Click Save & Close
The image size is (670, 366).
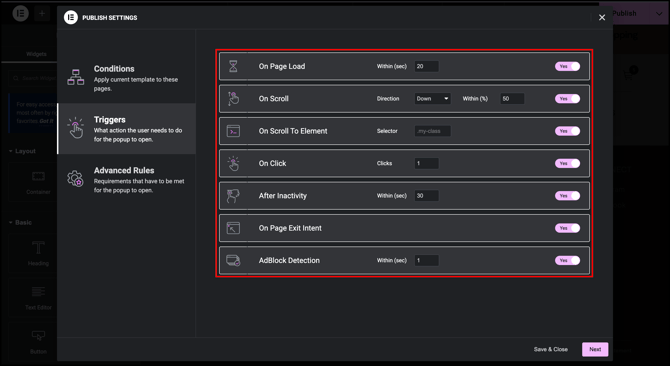pyautogui.click(x=551, y=349)
